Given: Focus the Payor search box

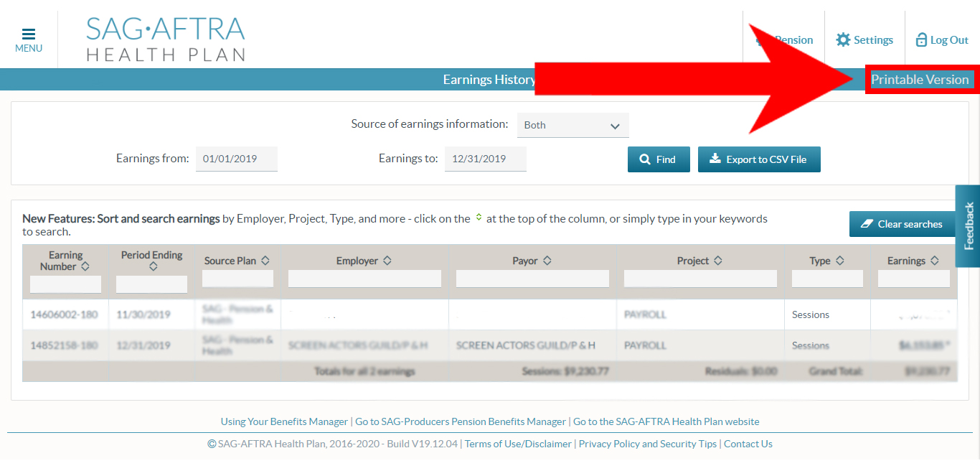Looking at the screenshot, I should pyautogui.click(x=532, y=279).
